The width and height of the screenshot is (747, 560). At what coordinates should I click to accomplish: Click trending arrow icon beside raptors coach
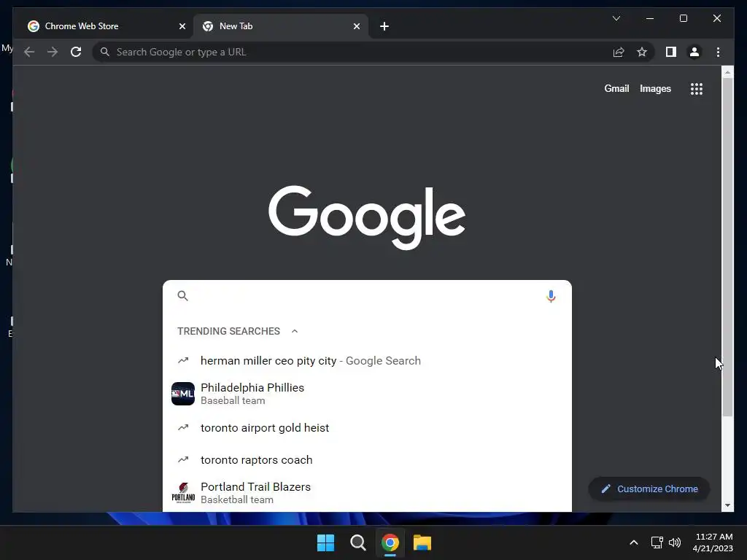(x=183, y=459)
